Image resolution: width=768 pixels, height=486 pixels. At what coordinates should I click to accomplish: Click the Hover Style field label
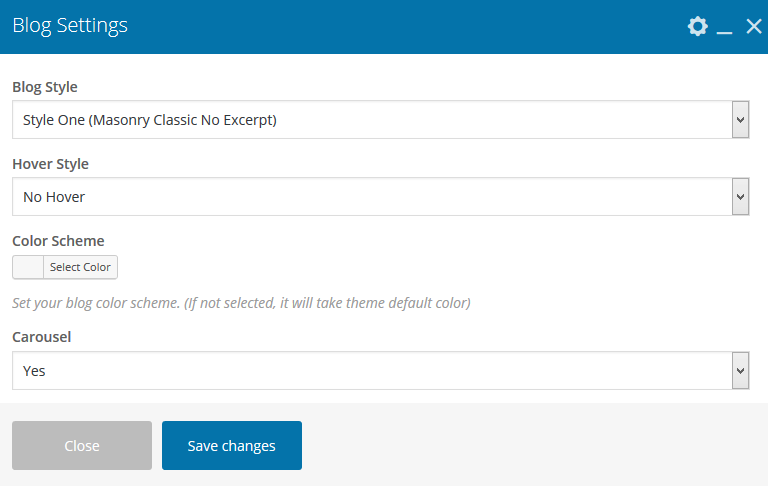50,164
